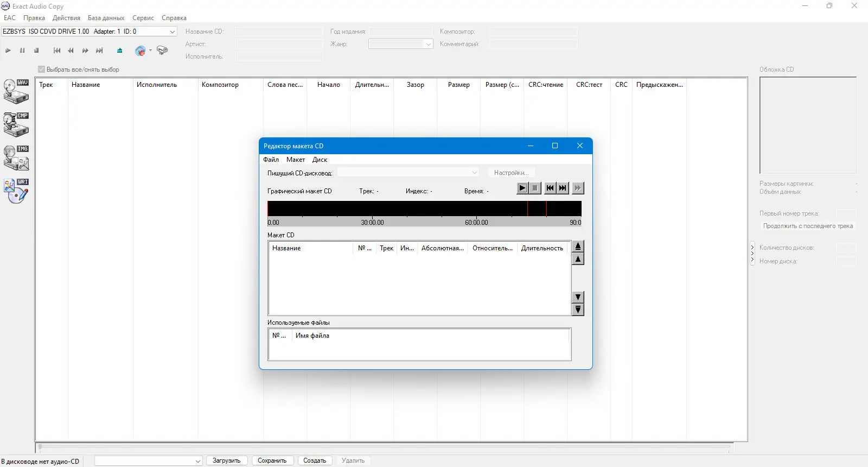Viewport: 868px width, 467px height.
Task: Click the "Настройки..." button in layout editor
Action: (x=511, y=173)
